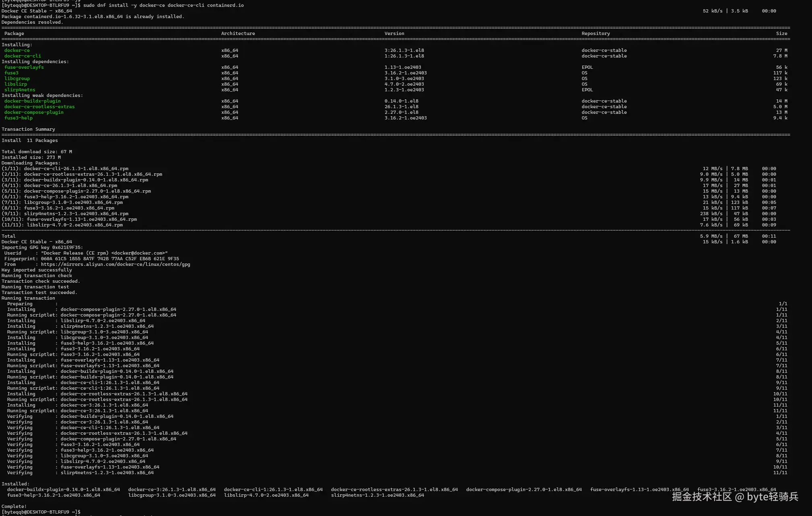This screenshot has height=516, width=812.
Task: Click the sudo dnf install command line
Action: point(163,5)
